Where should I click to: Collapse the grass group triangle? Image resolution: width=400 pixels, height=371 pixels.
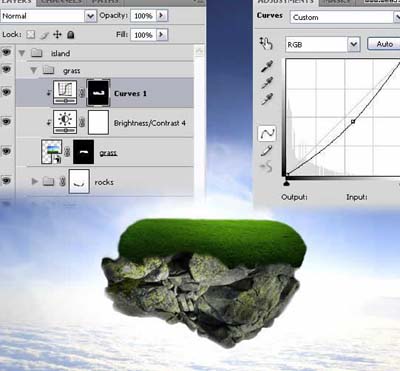click(33, 70)
